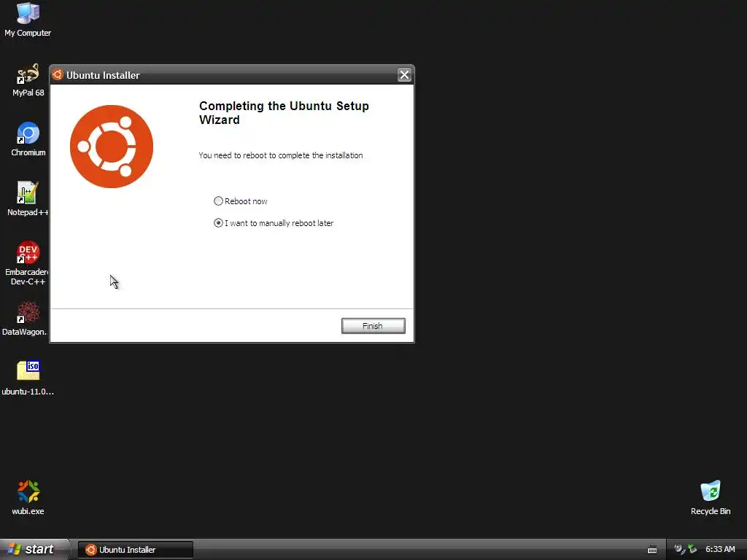Image resolution: width=747 pixels, height=560 pixels.
Task: Click the taskbar clock showing 6:33 AM
Action: 720,549
